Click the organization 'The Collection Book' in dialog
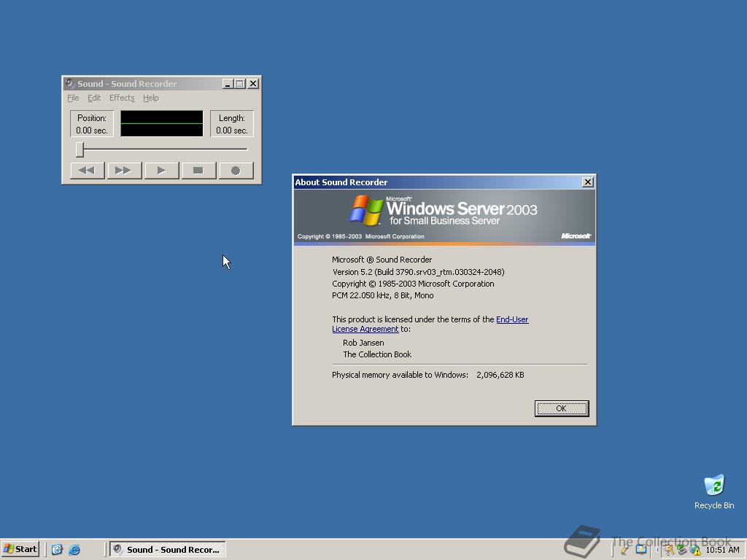This screenshot has height=560, width=747. click(377, 354)
